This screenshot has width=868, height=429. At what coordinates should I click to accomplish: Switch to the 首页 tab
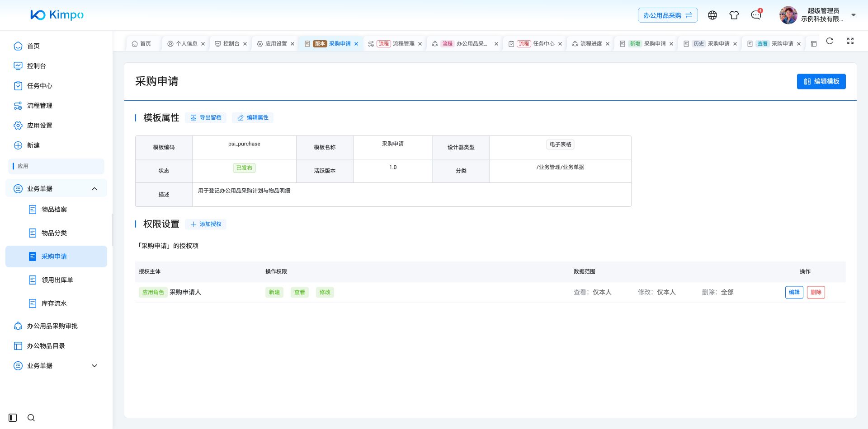142,44
